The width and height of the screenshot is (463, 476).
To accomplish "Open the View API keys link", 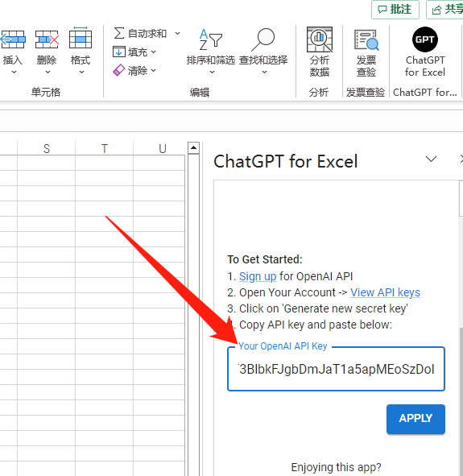I will point(385,292).
